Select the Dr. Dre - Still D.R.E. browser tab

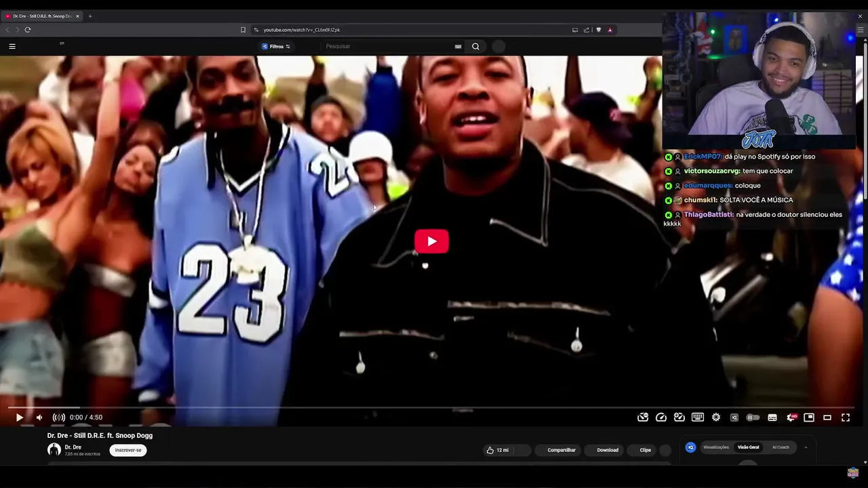[43, 16]
